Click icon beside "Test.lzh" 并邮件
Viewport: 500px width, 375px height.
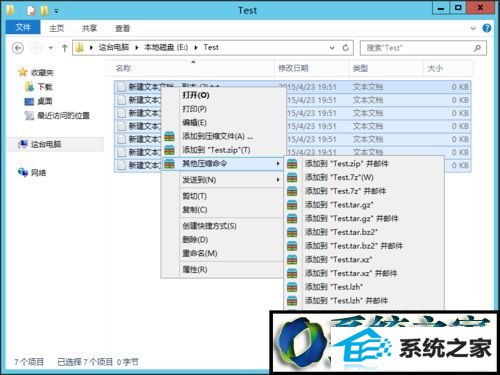tap(292, 300)
